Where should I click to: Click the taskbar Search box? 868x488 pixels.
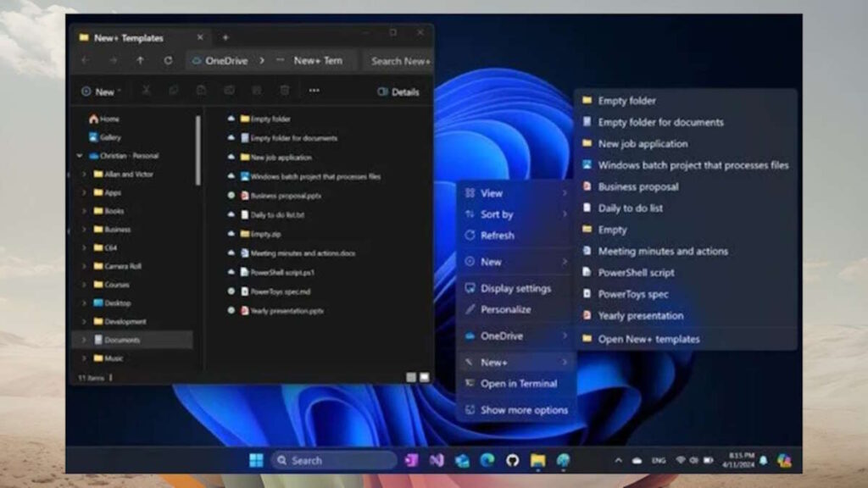point(334,460)
